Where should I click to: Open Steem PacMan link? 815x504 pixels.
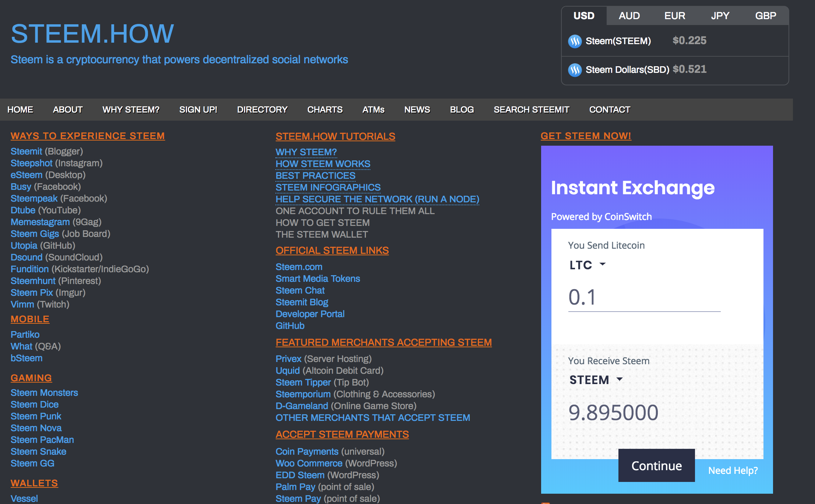pos(42,440)
